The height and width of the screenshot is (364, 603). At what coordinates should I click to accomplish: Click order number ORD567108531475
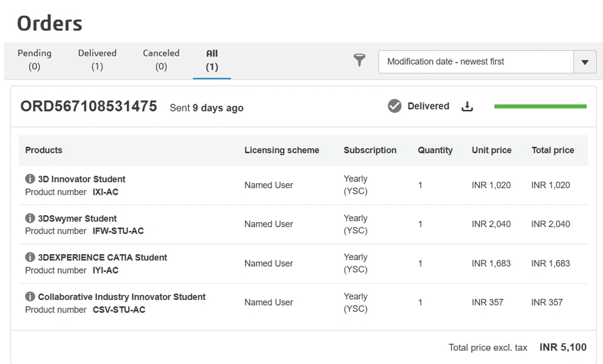(x=89, y=106)
